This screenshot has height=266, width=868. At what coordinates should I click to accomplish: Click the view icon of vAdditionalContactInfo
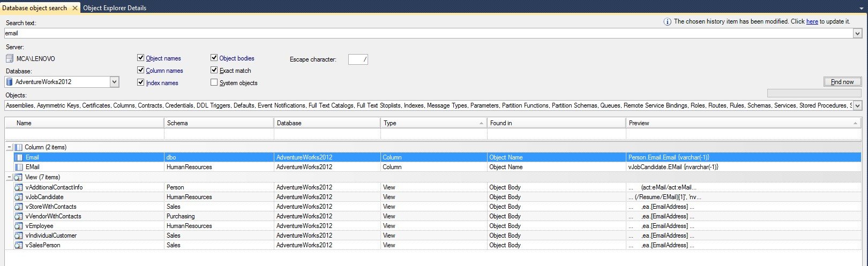(19, 187)
